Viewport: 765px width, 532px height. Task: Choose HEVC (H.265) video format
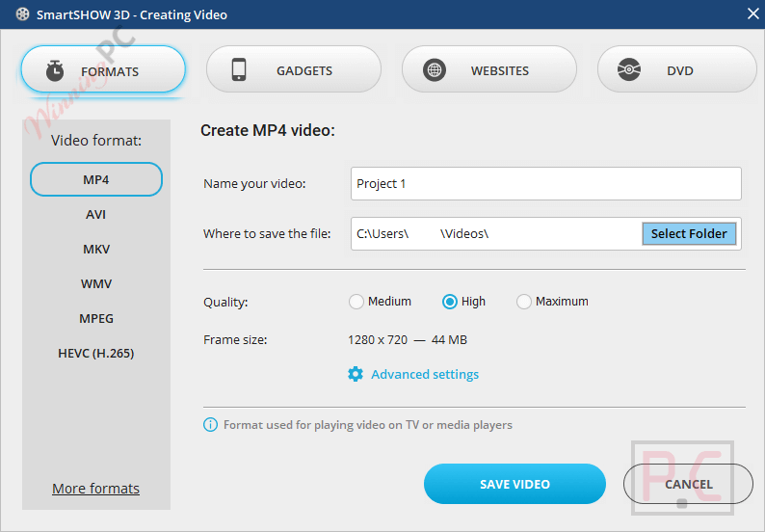point(96,353)
